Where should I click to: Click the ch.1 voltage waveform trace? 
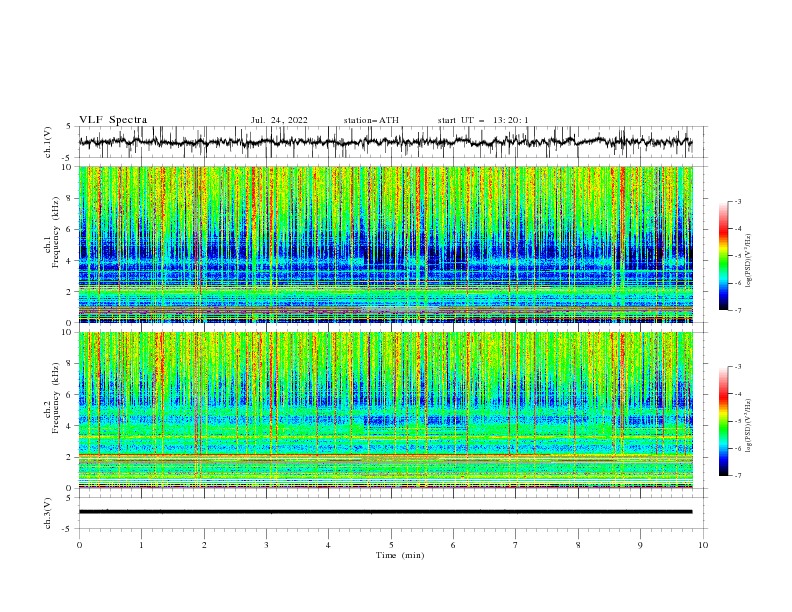point(386,142)
